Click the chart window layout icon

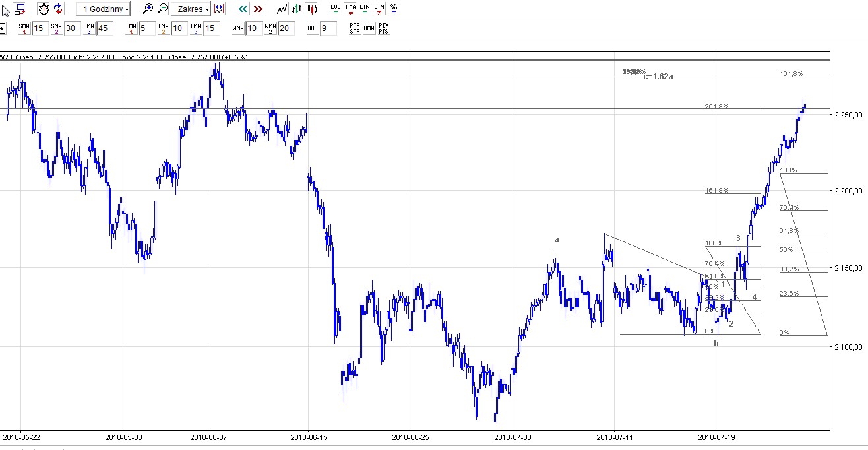(20, 9)
